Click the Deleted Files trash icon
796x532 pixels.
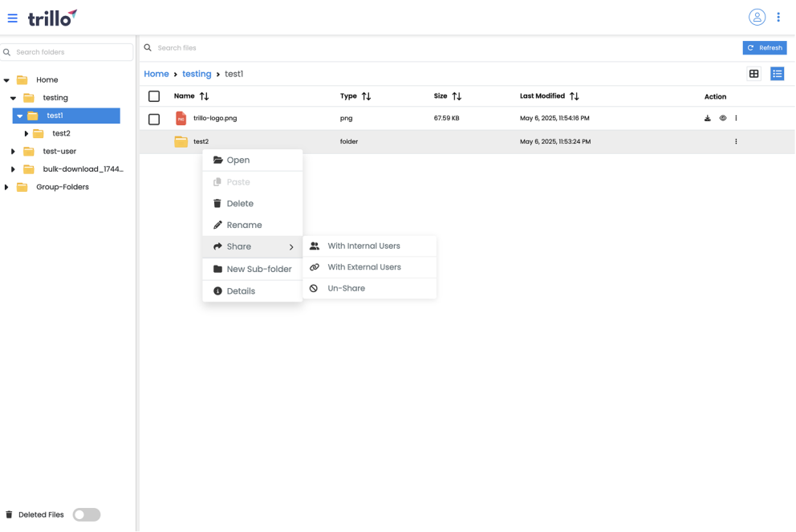[x=9, y=514]
